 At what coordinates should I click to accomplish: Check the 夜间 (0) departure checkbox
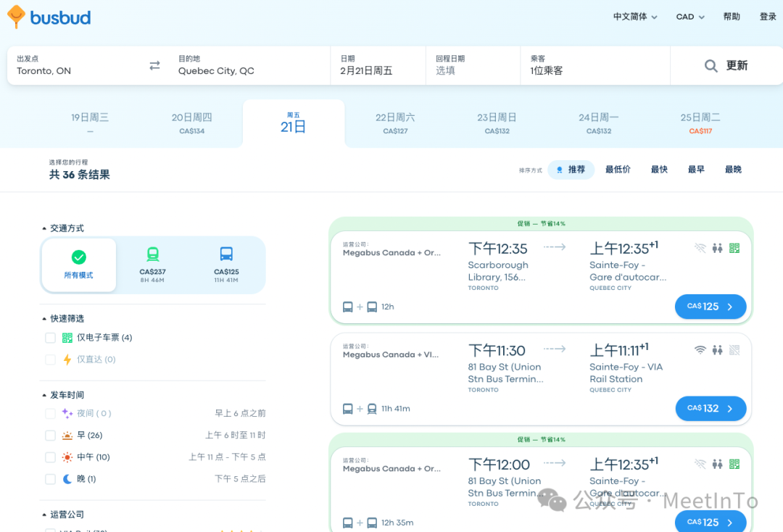pyautogui.click(x=51, y=413)
